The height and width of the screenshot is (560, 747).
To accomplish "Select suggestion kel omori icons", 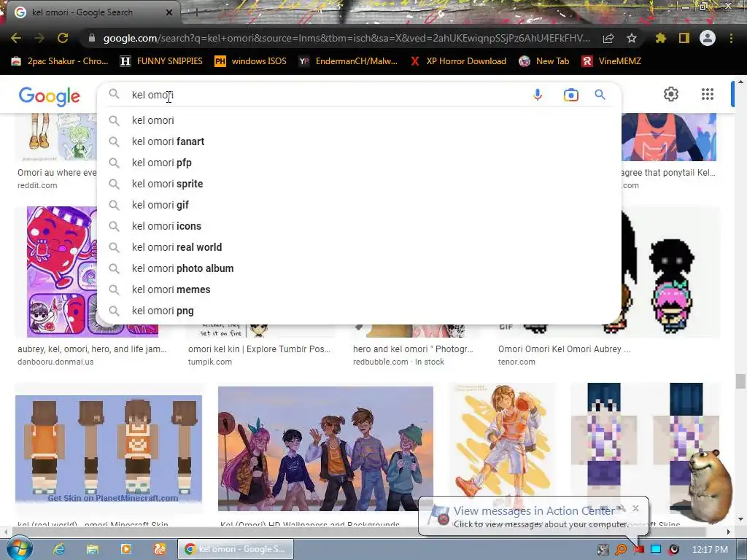I will tap(359, 226).
